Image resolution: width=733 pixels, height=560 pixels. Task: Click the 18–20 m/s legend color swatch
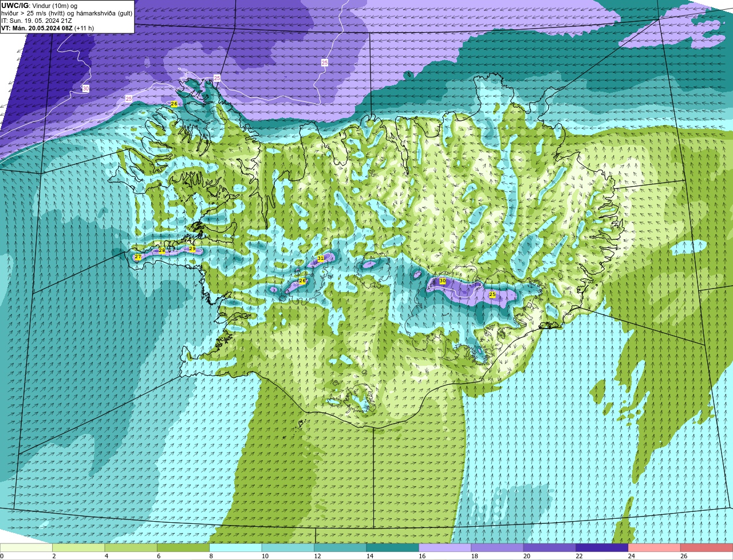pyautogui.click(x=498, y=548)
